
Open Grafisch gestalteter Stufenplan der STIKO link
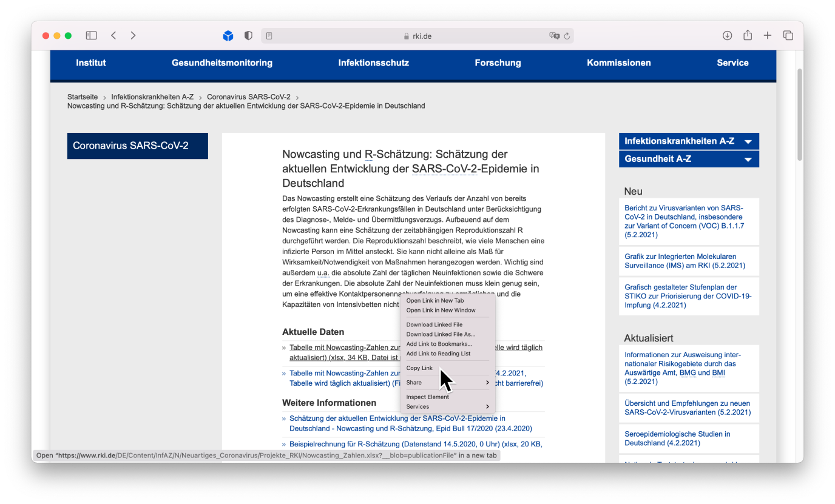[688, 297]
